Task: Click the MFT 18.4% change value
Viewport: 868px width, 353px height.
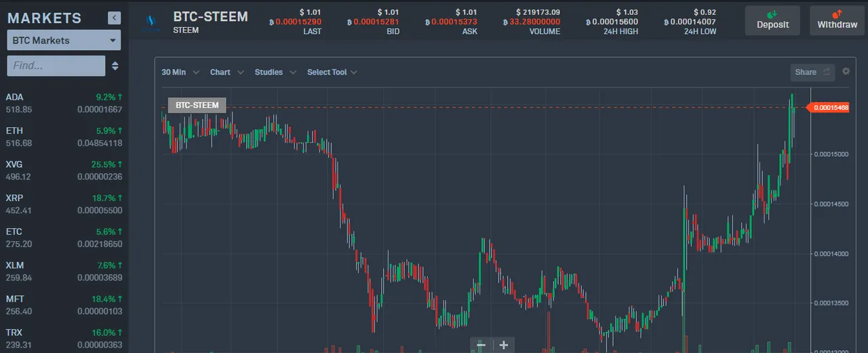Action: (107, 299)
